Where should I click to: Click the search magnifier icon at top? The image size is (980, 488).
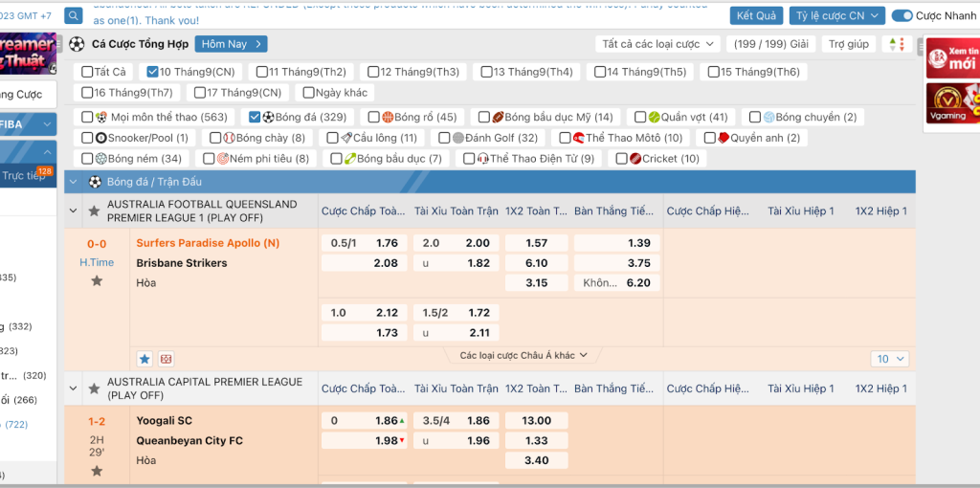click(x=74, y=15)
